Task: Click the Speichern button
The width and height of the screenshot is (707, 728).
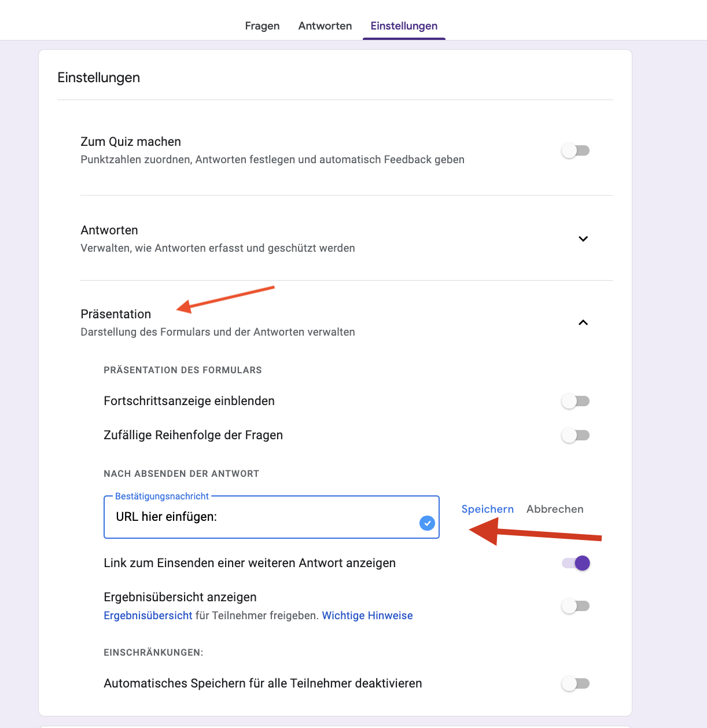Action: point(488,509)
